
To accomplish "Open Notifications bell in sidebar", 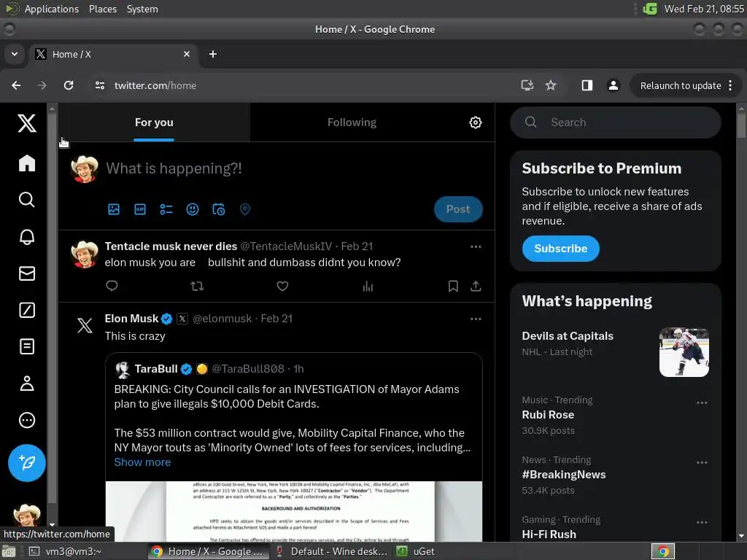I will (27, 237).
